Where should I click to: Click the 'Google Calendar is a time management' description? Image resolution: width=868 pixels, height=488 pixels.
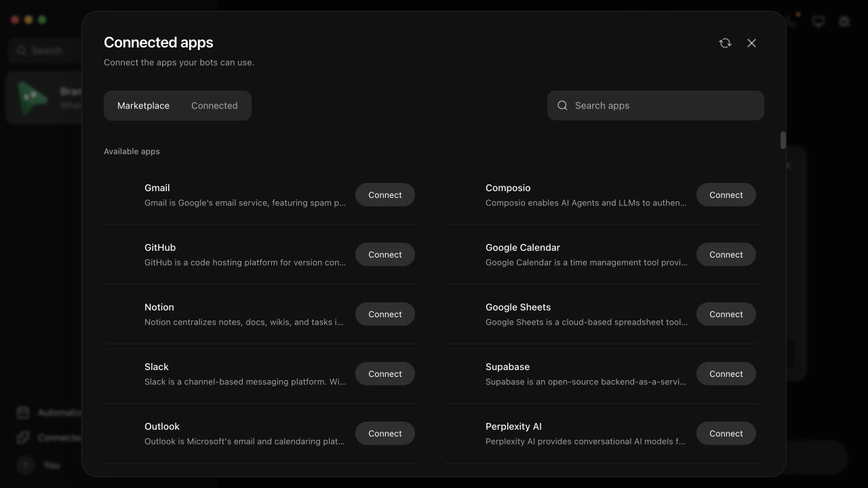point(587,262)
